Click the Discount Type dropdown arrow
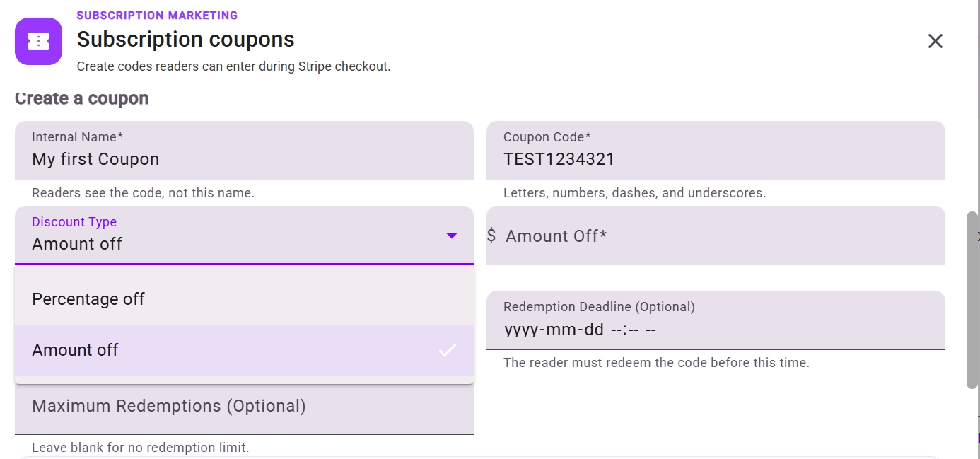This screenshot has height=459, width=980. 452,236
